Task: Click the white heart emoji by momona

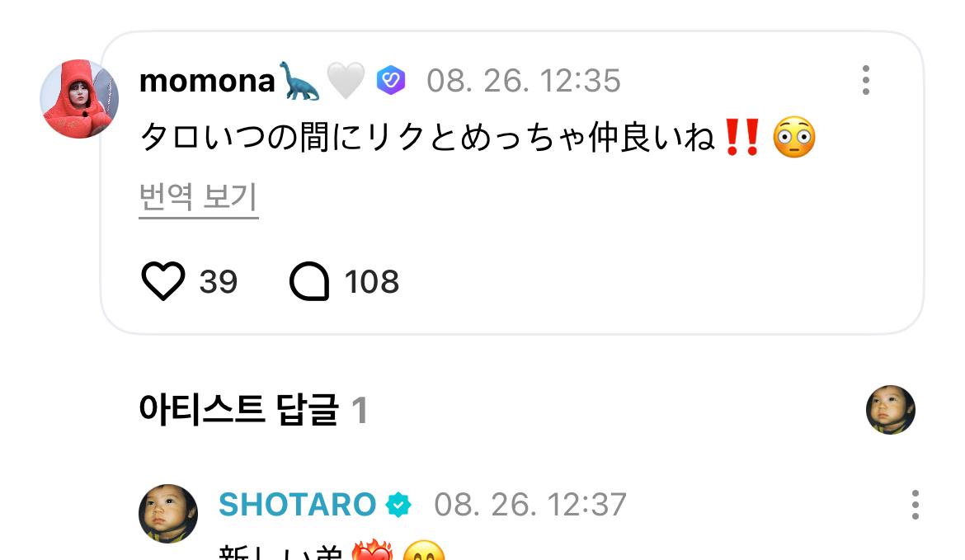Action: pyautogui.click(x=346, y=81)
